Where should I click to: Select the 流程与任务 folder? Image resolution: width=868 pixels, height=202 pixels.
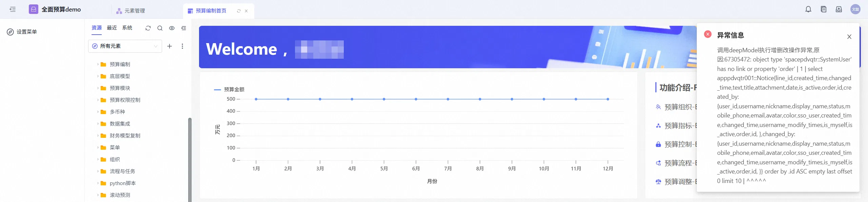coord(122,171)
